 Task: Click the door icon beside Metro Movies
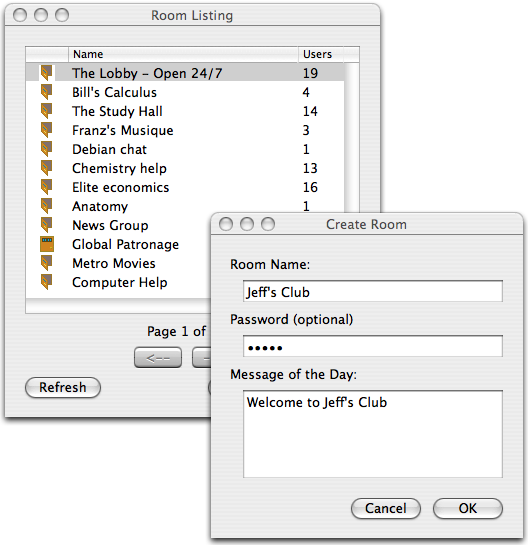(47, 263)
